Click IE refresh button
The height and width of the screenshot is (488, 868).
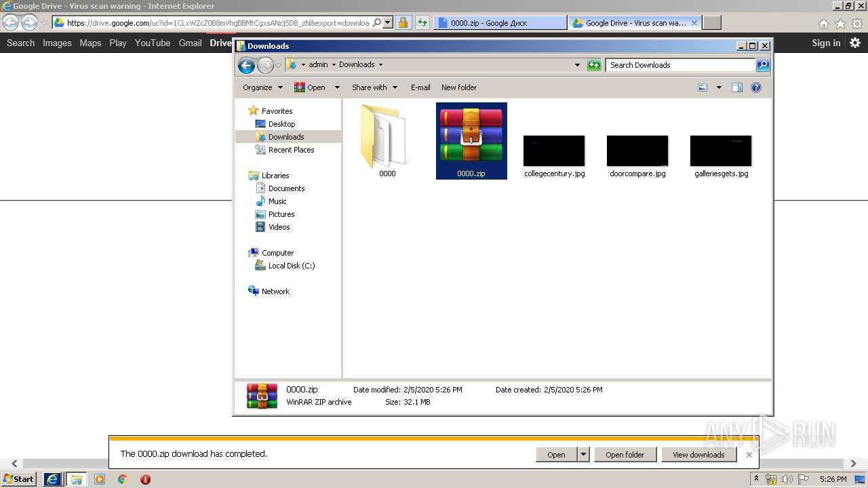(x=422, y=23)
